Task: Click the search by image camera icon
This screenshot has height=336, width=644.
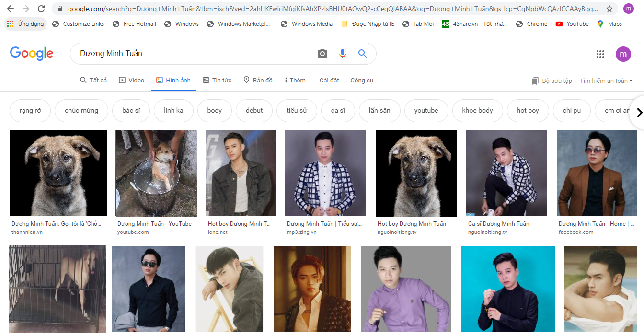Action: [322, 54]
